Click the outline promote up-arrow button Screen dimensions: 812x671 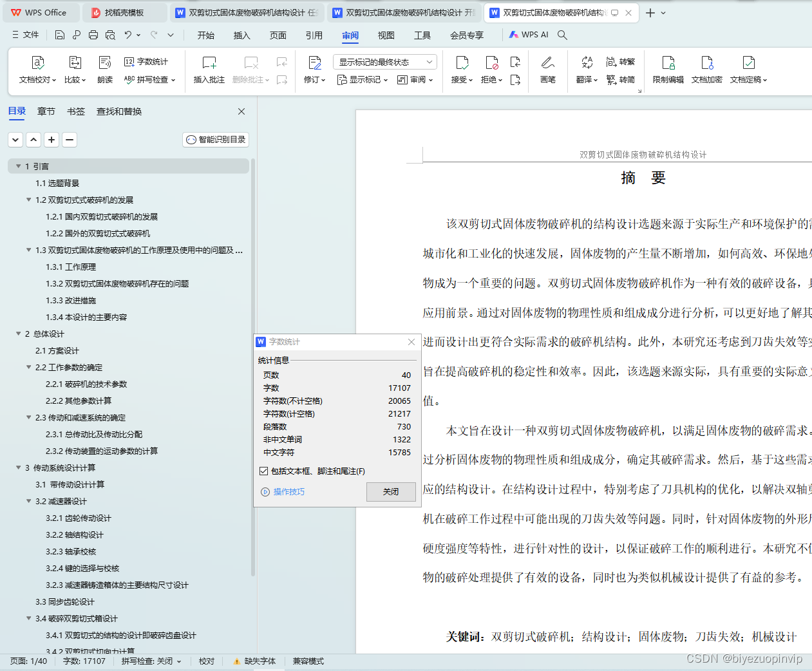[33, 140]
